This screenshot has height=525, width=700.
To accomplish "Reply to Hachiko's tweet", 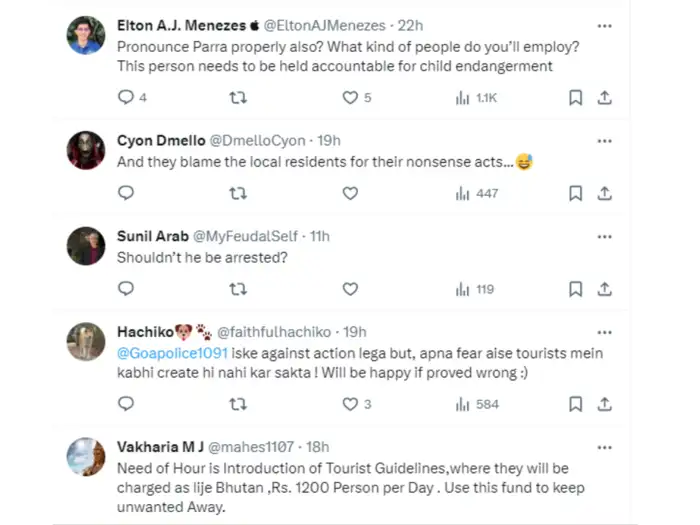I will click(126, 404).
